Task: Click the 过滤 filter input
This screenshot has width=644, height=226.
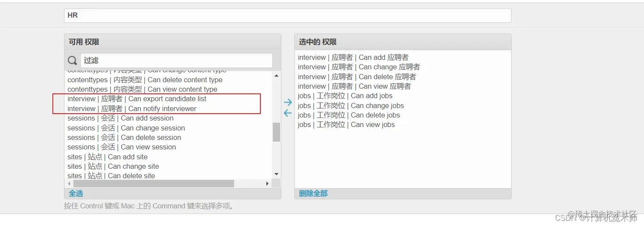Action: click(176, 61)
